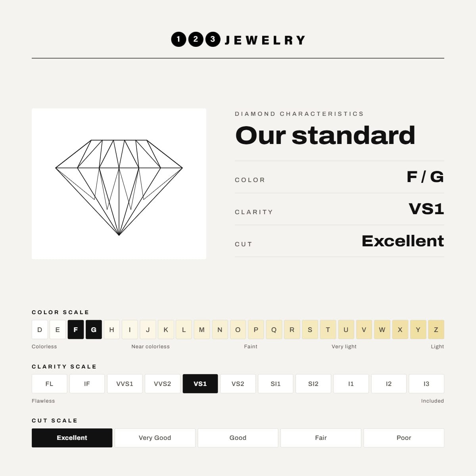Choose color grade K swatch
Screen dimensions: 476x476
pyautogui.click(x=166, y=330)
